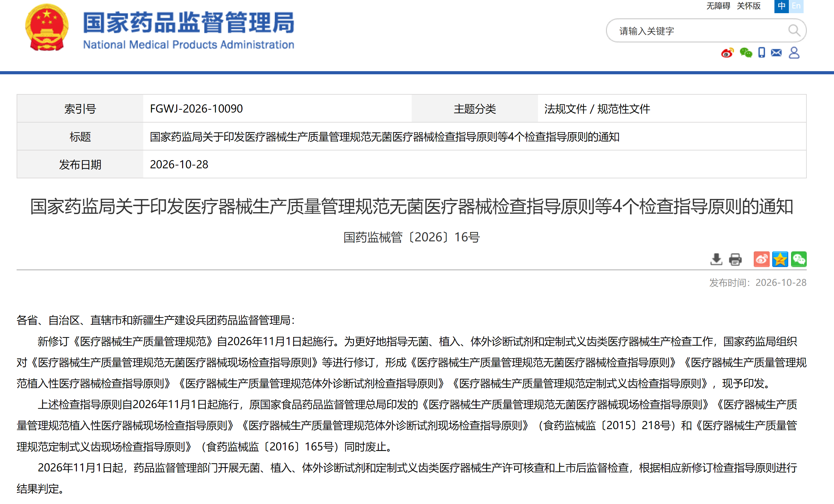
Task: Click National Medical Products Administration text
Action: pos(188,45)
